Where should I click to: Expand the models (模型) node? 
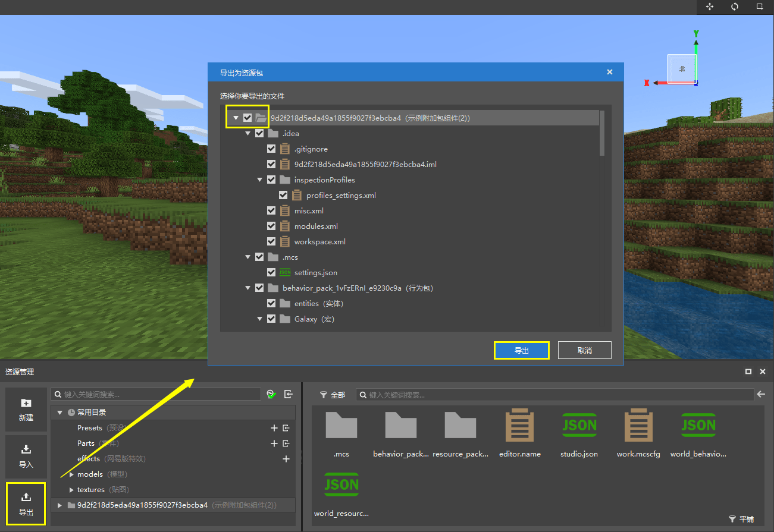(x=71, y=474)
